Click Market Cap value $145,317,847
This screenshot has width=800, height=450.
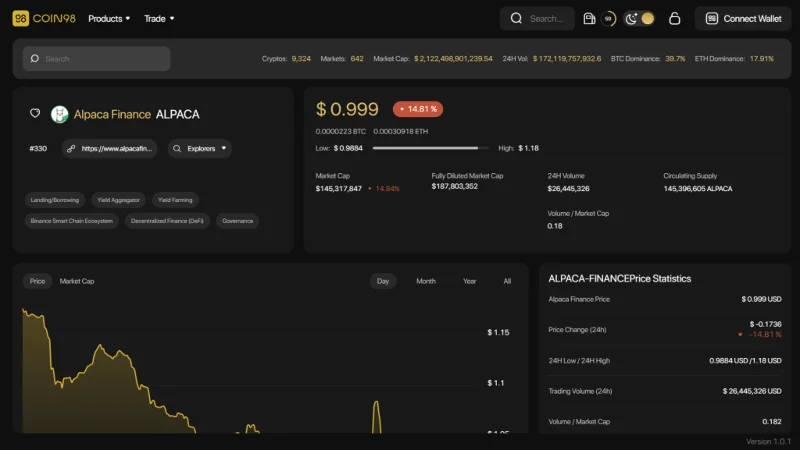339,189
